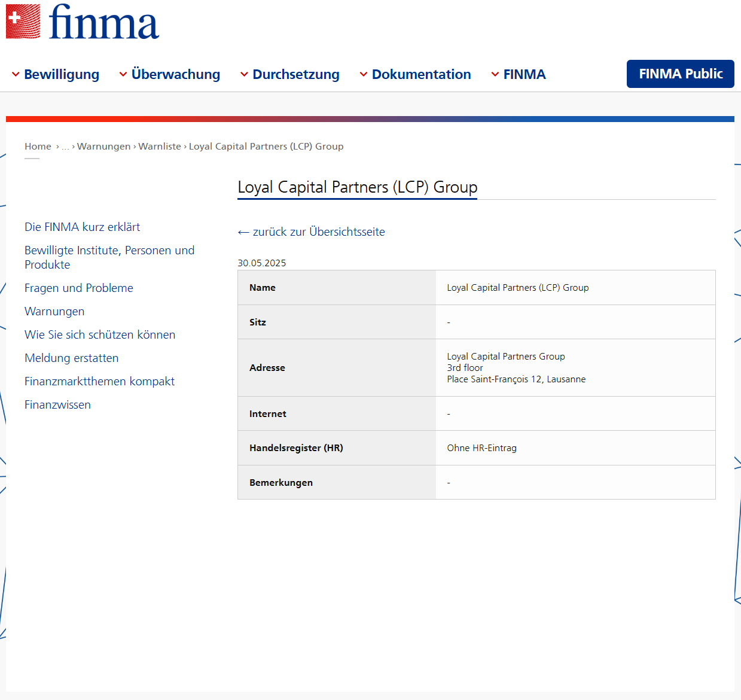
Task: Select Place Saint-François 12, Lausanne text
Action: click(516, 379)
